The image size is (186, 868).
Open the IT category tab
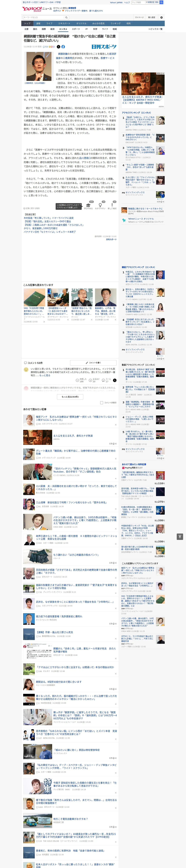[x=86, y=29]
